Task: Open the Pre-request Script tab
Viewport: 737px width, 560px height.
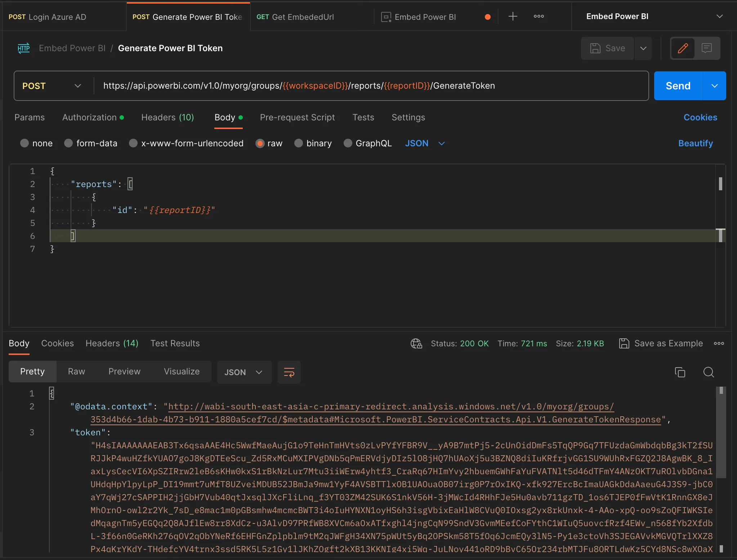Action: coord(297,117)
